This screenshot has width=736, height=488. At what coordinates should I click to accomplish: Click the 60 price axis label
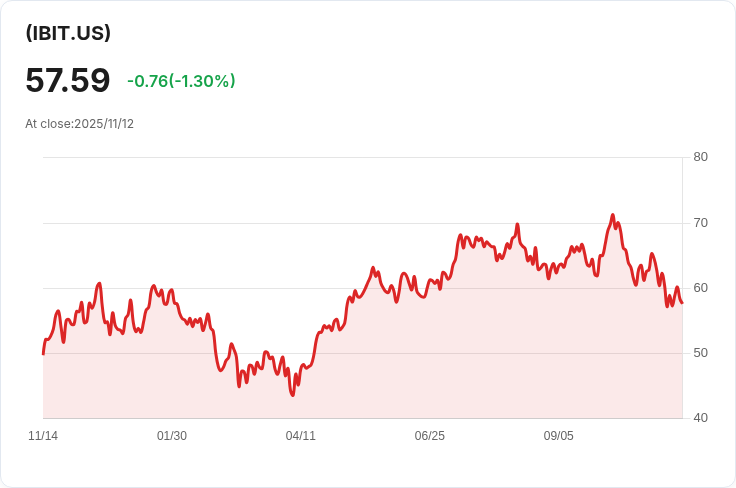point(700,288)
